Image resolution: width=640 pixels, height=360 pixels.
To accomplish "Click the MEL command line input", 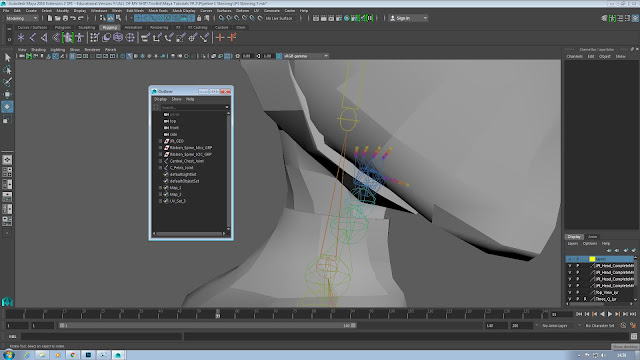I will pyautogui.click(x=101, y=336).
